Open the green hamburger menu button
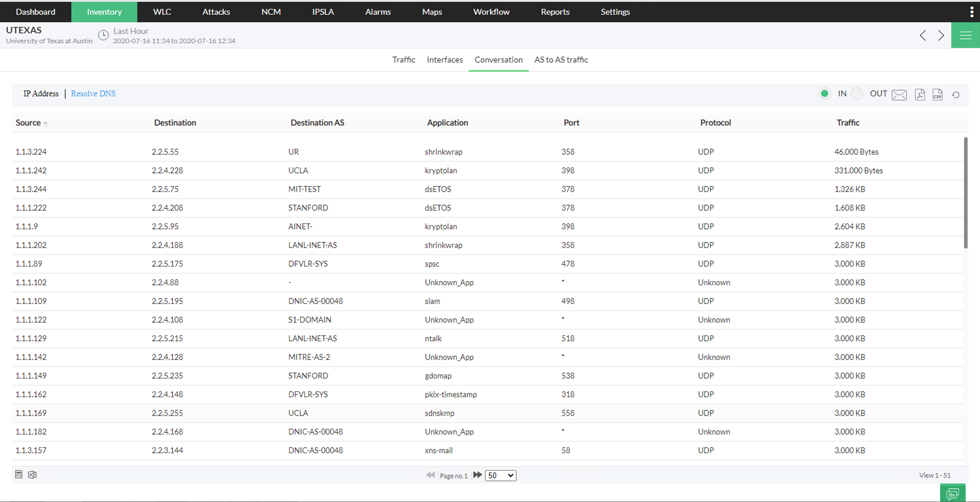Screen dimensions: 980x502 click(x=965, y=35)
